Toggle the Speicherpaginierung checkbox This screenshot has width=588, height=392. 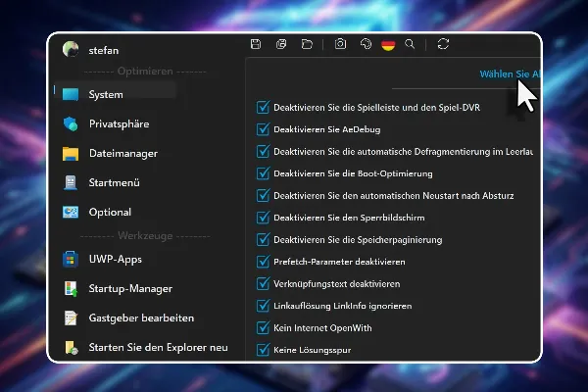pyautogui.click(x=263, y=240)
